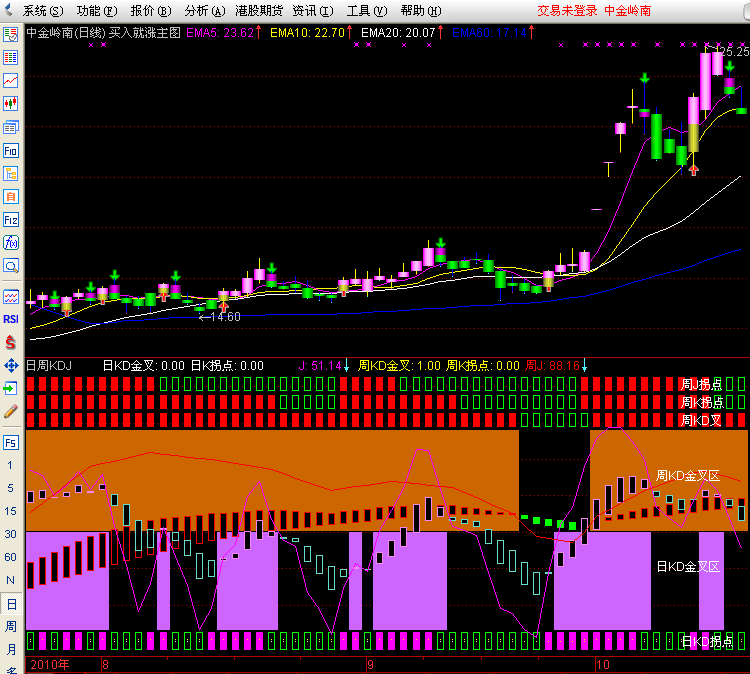Click the EMA60: 17.14 indicator value
750x674 pixels.
pyautogui.click(x=493, y=33)
